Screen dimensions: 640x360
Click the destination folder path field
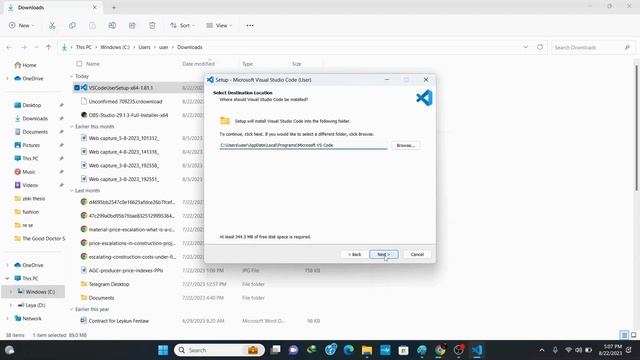[303, 145]
